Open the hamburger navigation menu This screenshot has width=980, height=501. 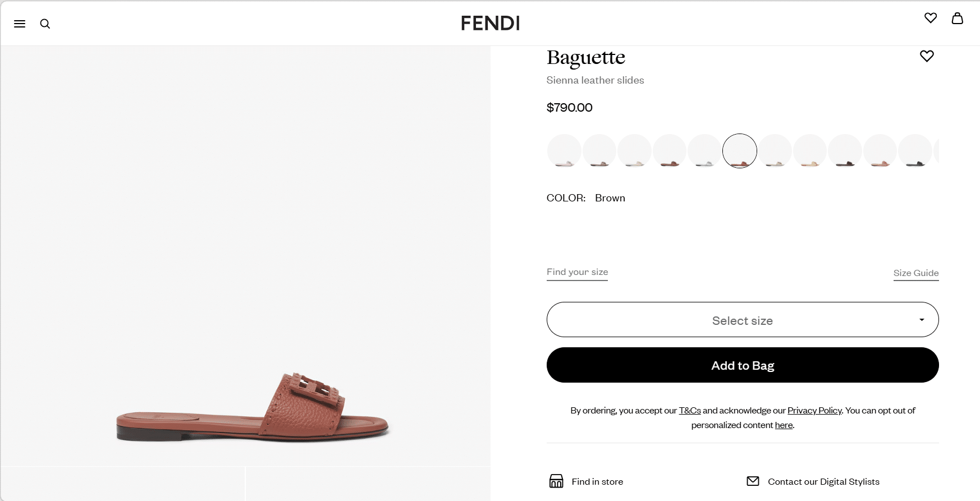pos(20,24)
